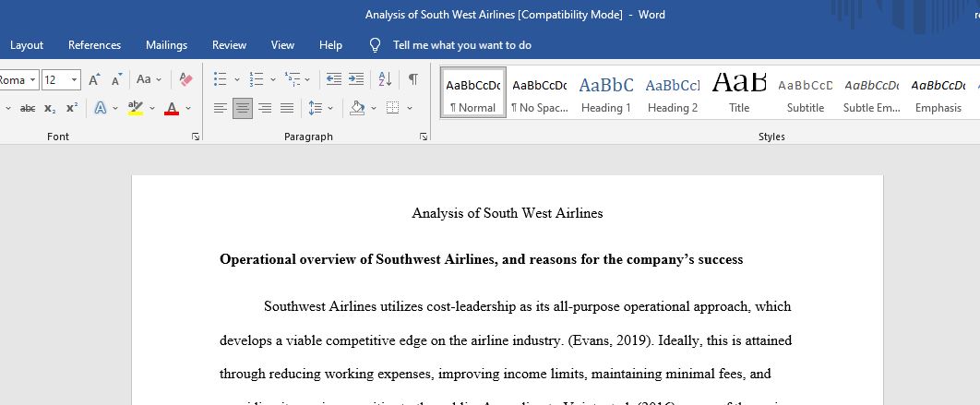
Task: Open font size dropdown
Action: tap(75, 79)
